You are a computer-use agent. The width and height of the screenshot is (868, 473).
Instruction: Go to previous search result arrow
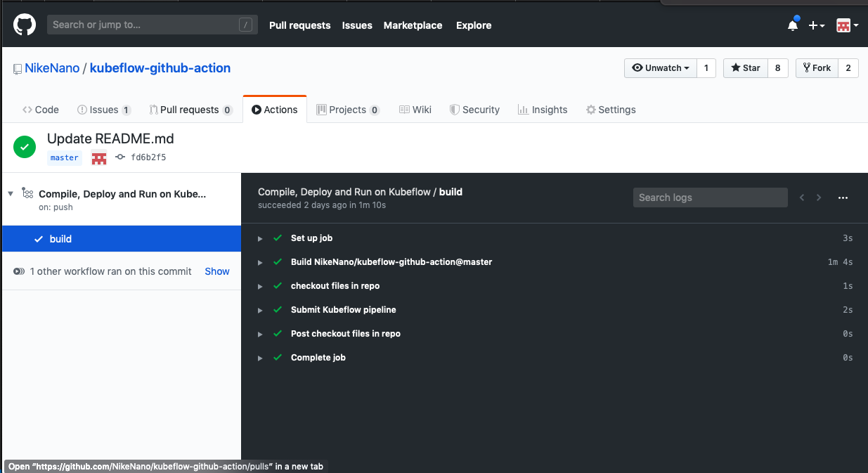pos(802,198)
